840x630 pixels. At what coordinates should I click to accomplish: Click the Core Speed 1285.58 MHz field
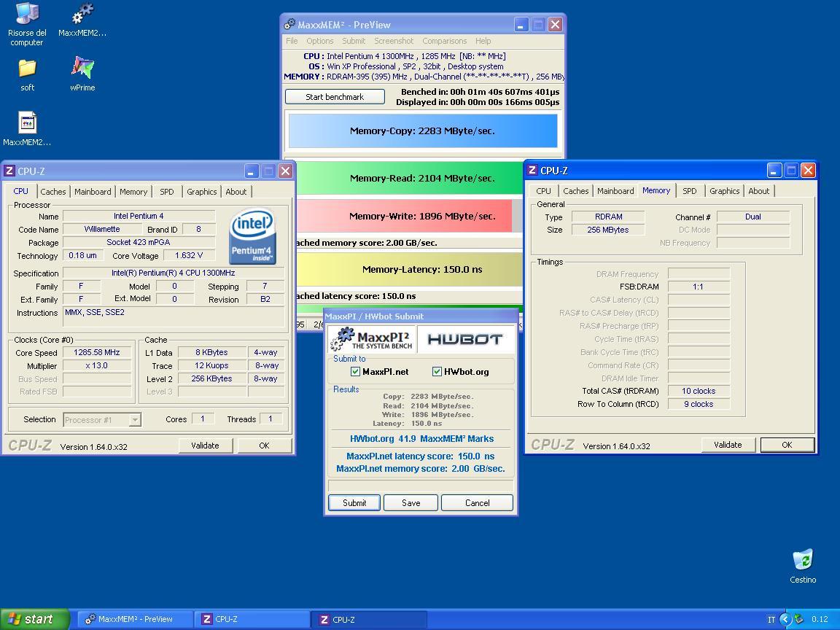click(x=97, y=352)
